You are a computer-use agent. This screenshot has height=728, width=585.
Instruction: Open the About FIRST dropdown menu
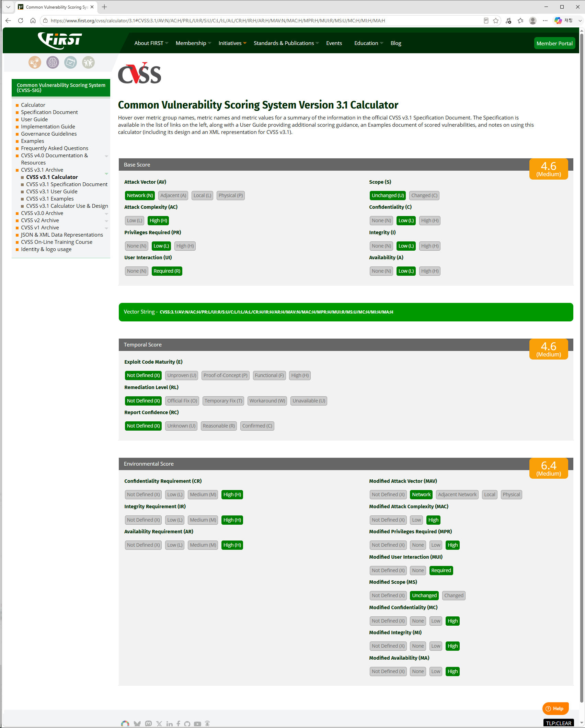(151, 43)
